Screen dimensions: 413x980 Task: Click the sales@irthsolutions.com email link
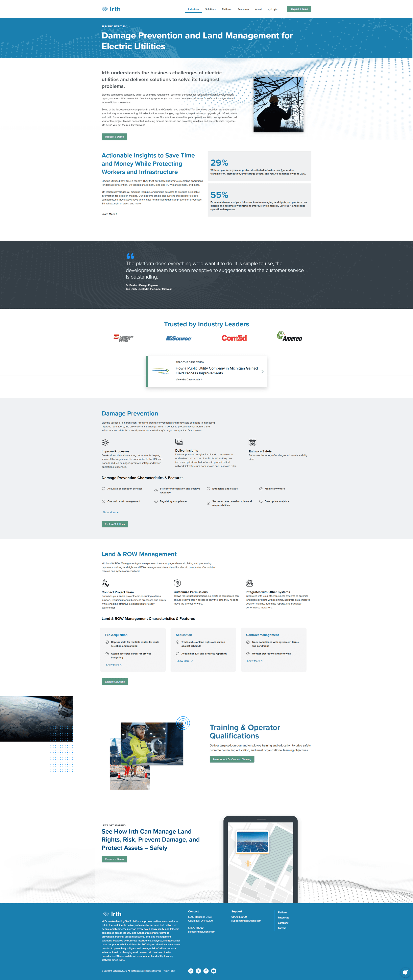point(201,932)
